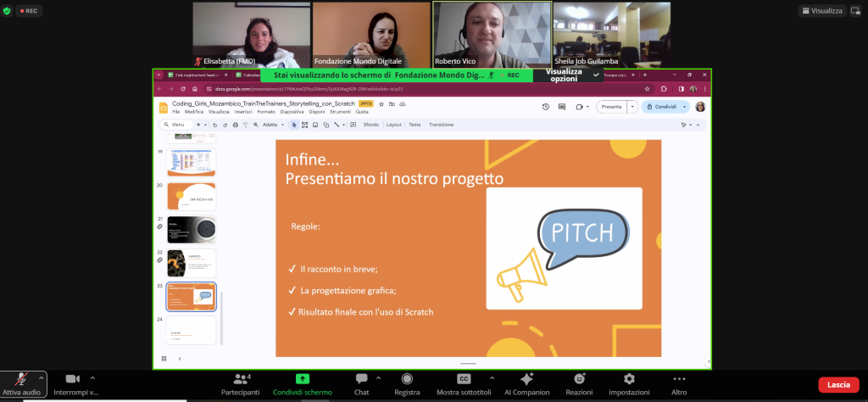This screenshot has width=868, height=402.
Task: Click zoom magnifier icon in toolbar
Action: tap(256, 125)
